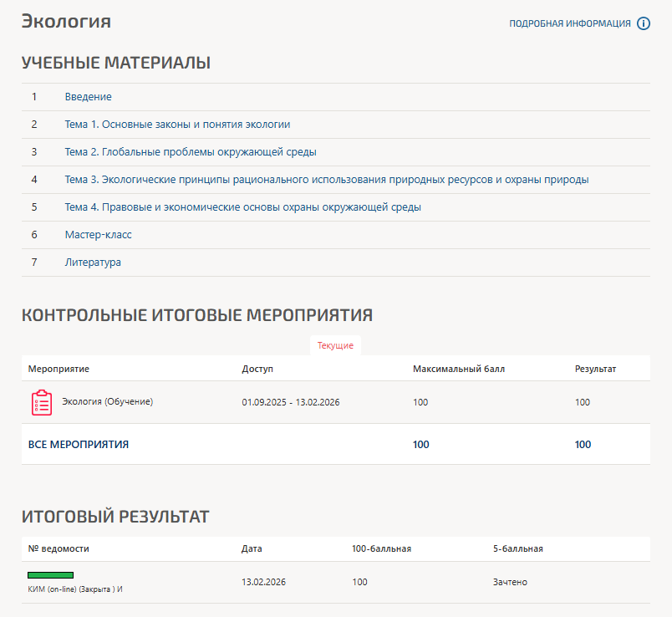Switch to the Текущие tab
The image size is (672, 617).
coord(335,345)
